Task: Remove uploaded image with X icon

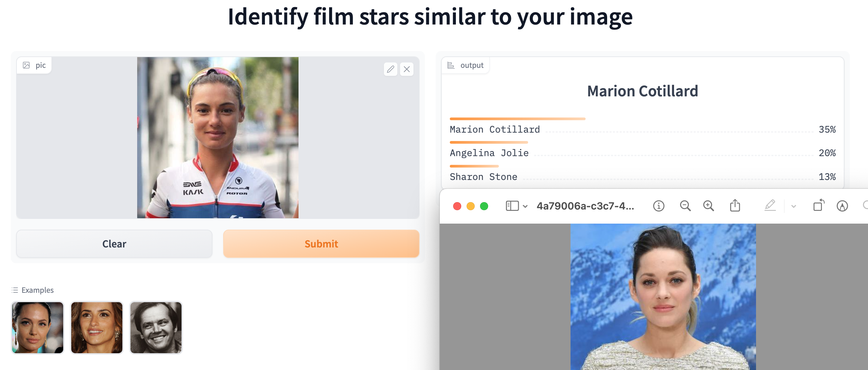Action: pyautogui.click(x=407, y=69)
